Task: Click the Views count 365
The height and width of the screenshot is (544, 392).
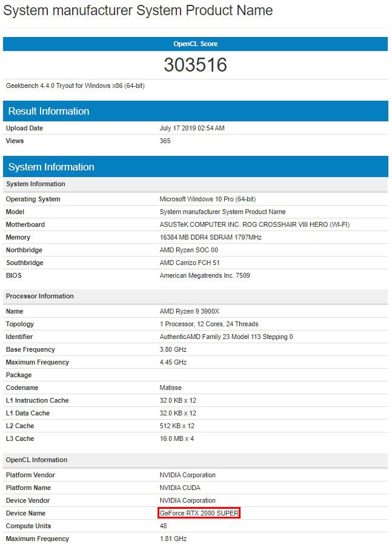Action: (165, 141)
